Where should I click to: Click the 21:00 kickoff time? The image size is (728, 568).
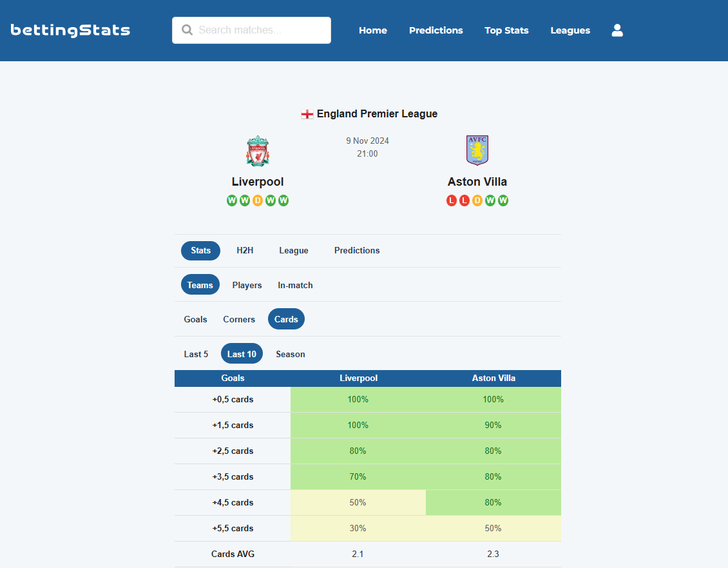[367, 154]
